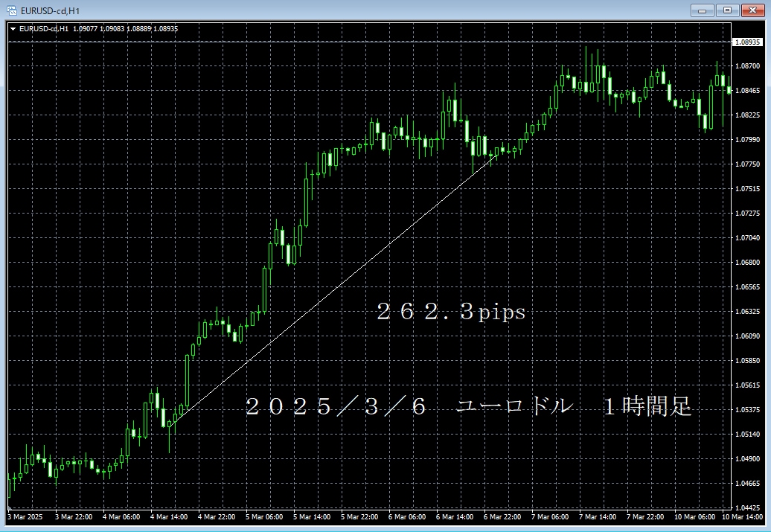This screenshot has height=532, width=771.
Task: Select the "２６２．３pips" text annotation
Action: (451, 312)
